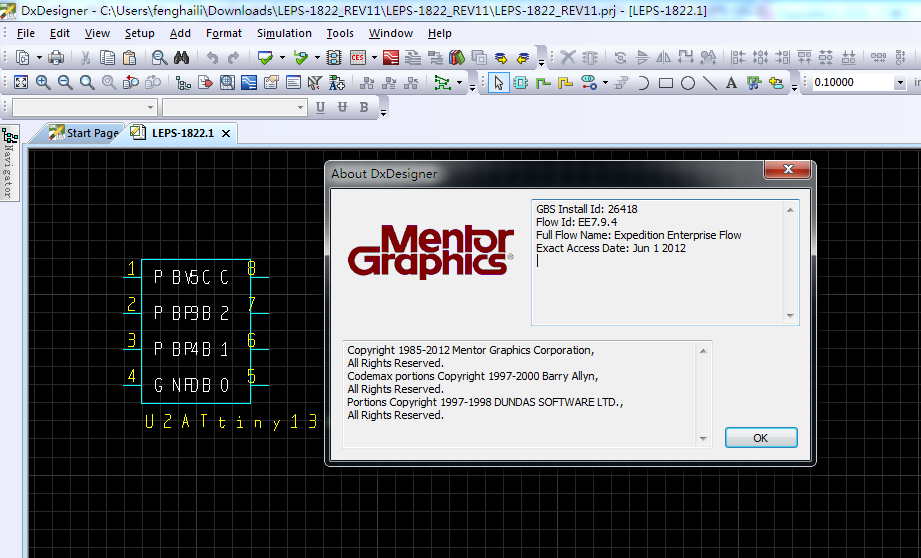Click the Print icon in the toolbar
The image size is (921, 558).
pos(56,58)
